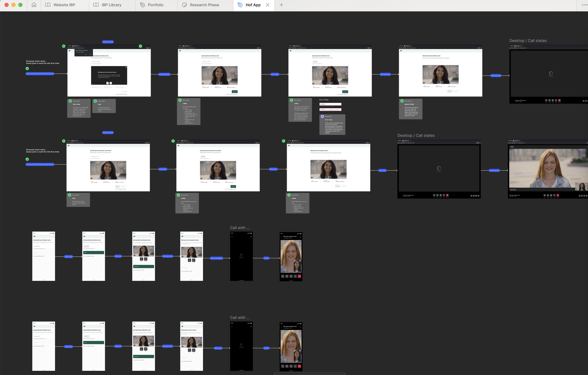Switch to the Portfolio tab
Viewport: 588px width, 375px height.
click(x=156, y=5)
